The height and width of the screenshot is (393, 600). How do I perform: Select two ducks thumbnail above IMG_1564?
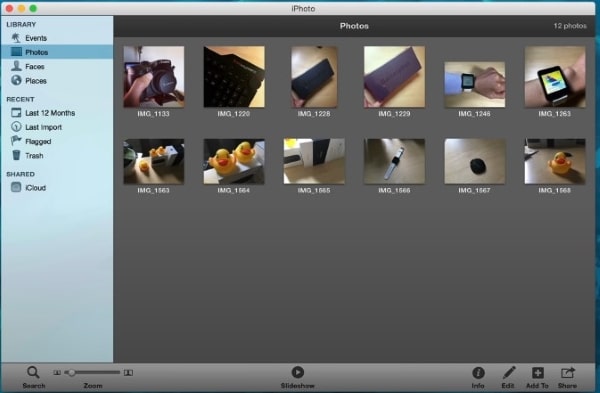click(234, 161)
